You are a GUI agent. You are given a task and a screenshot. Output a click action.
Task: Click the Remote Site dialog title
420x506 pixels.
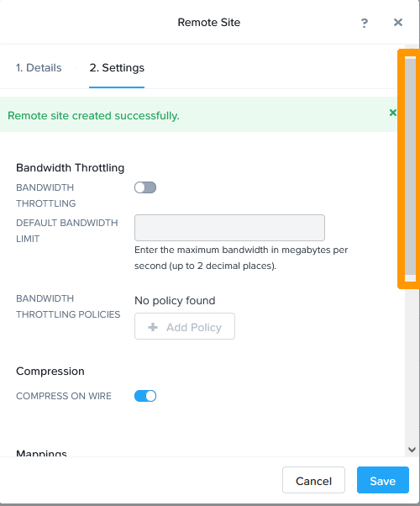[x=209, y=22]
